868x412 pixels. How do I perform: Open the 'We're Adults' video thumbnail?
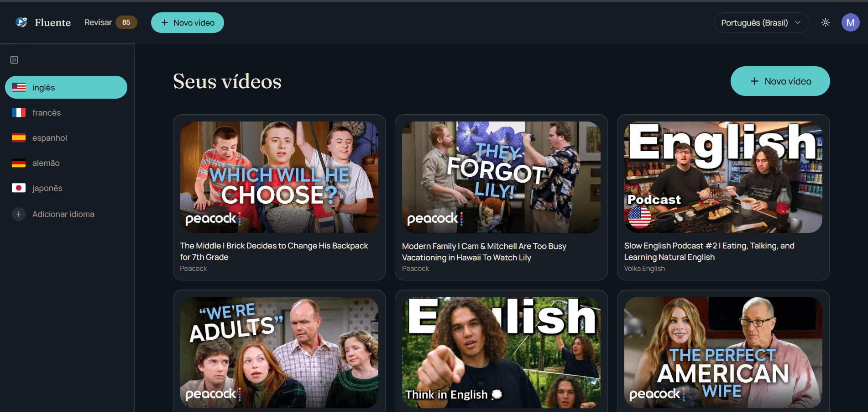click(x=279, y=353)
